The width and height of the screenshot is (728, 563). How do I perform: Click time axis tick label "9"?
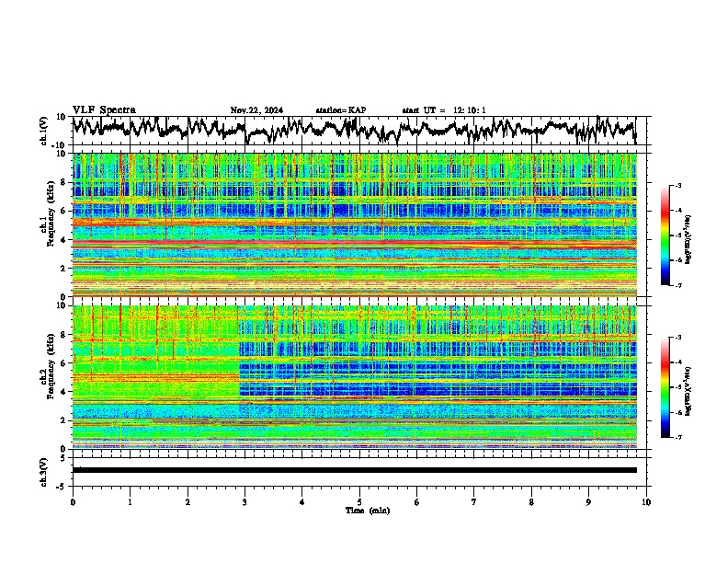[x=588, y=502]
